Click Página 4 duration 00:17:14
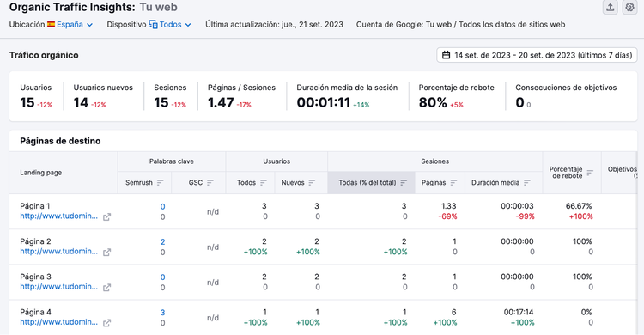644x335 pixels. (519, 313)
